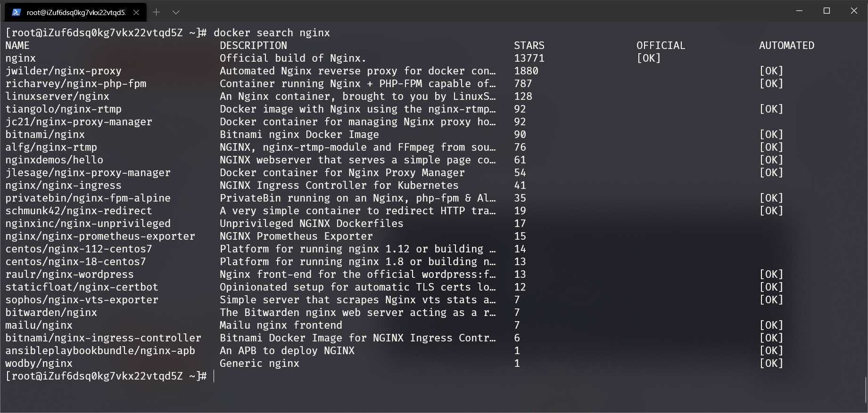The height and width of the screenshot is (413, 868).
Task: Click the wodby/nginx image name
Action: (39, 364)
